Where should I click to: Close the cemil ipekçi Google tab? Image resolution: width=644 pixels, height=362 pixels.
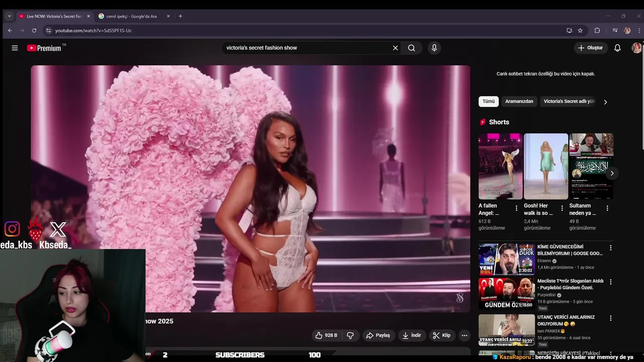pyautogui.click(x=168, y=16)
